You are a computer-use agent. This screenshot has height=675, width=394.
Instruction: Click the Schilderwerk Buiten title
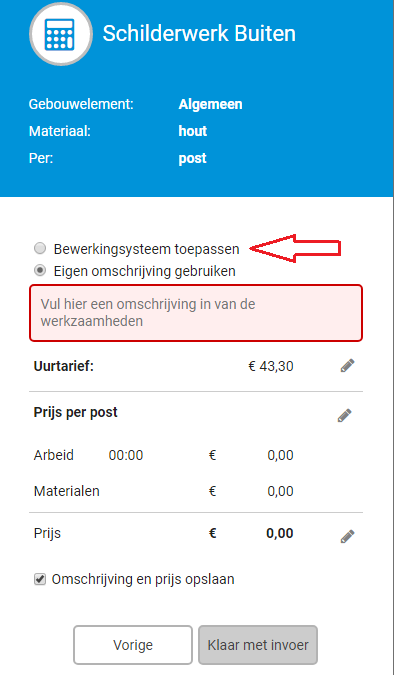coord(199,34)
